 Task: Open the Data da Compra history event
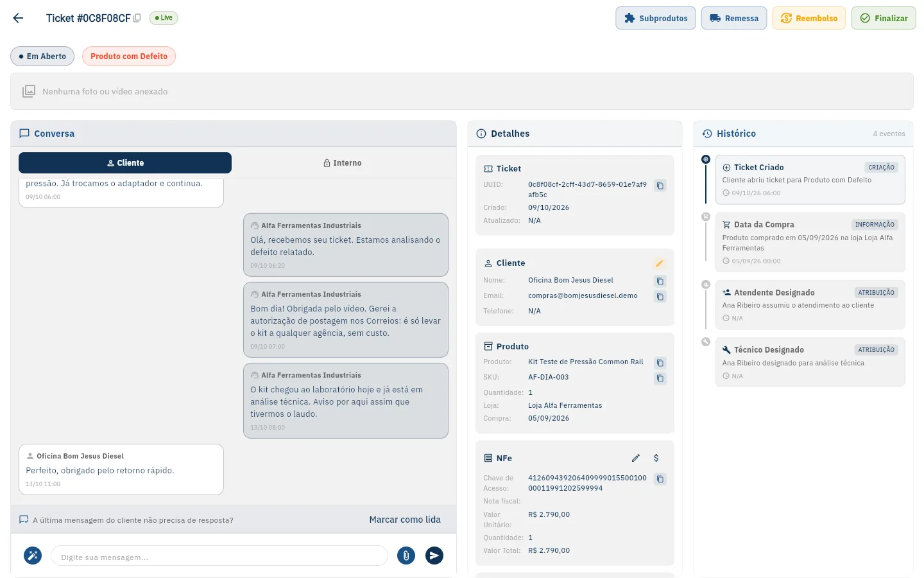[x=810, y=242]
